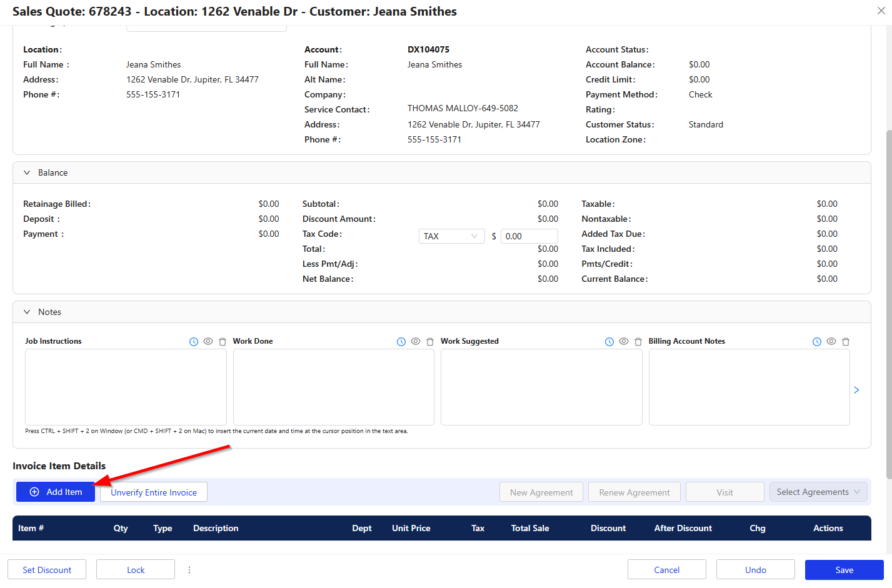Close the Sales Quote dialog
The height and width of the screenshot is (588, 892).
(881, 11)
